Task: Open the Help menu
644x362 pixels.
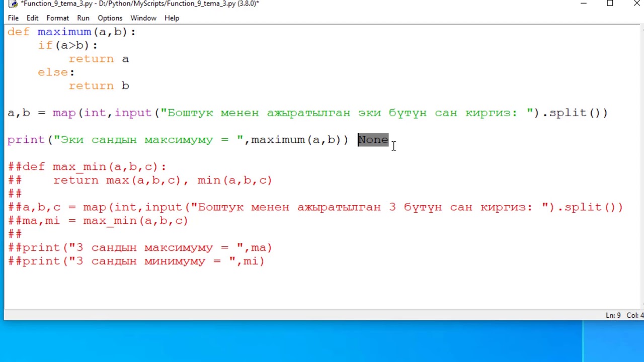Action: [172, 18]
